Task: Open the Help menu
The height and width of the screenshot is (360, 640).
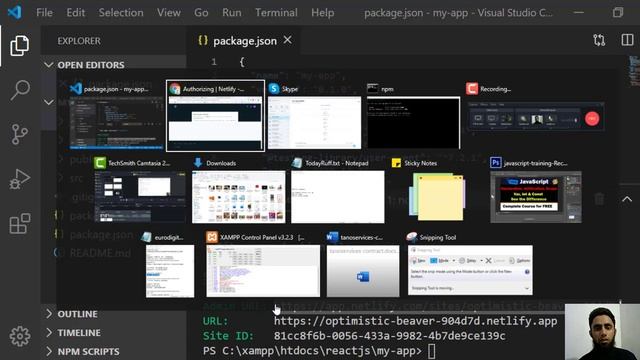Action: pos(322,13)
